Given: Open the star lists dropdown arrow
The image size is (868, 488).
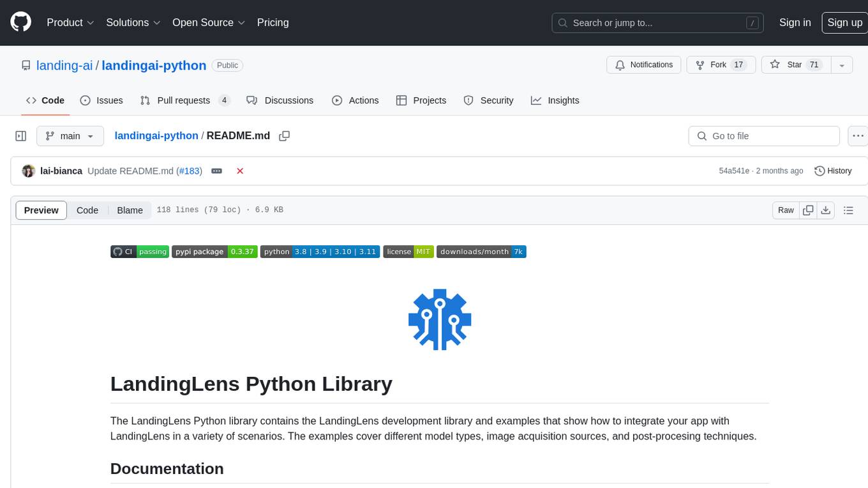Looking at the screenshot, I should click(x=842, y=65).
